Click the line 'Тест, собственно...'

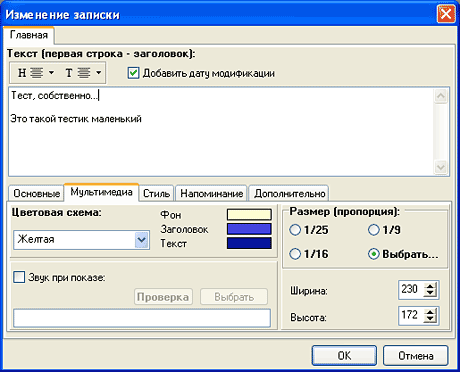click(x=55, y=96)
